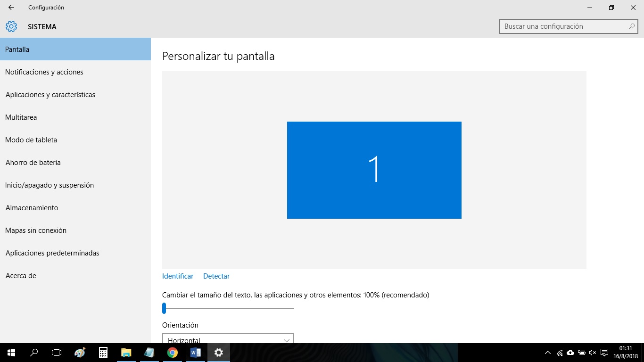Open Notificaciones y acciones
The height and width of the screenshot is (362, 644).
point(75,72)
